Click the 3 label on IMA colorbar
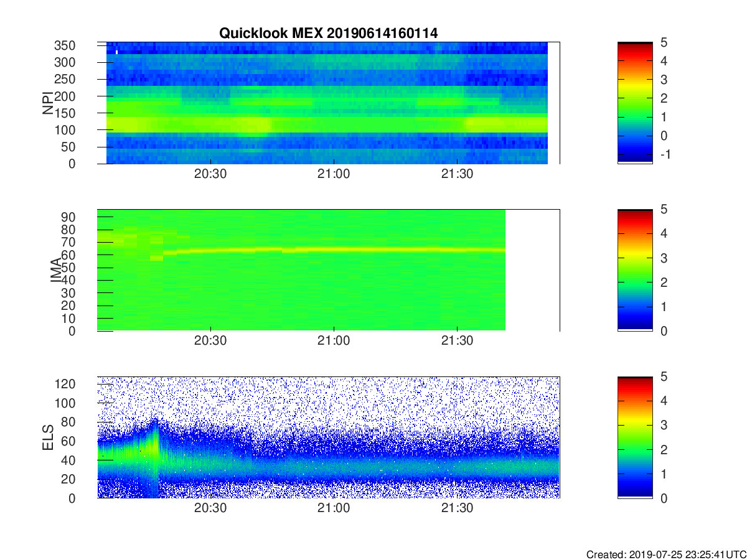The height and width of the screenshot is (560, 747). tap(663, 258)
